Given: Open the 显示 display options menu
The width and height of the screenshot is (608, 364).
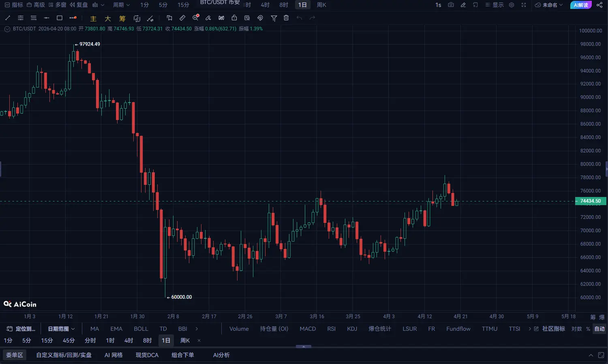Looking at the screenshot, I should (495, 5).
